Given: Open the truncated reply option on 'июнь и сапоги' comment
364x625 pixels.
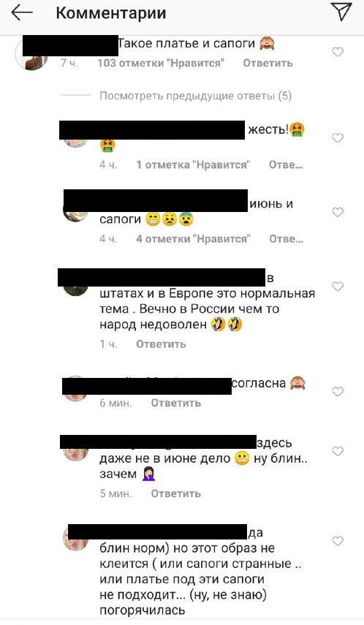Looking at the screenshot, I should pyautogui.click(x=286, y=239).
